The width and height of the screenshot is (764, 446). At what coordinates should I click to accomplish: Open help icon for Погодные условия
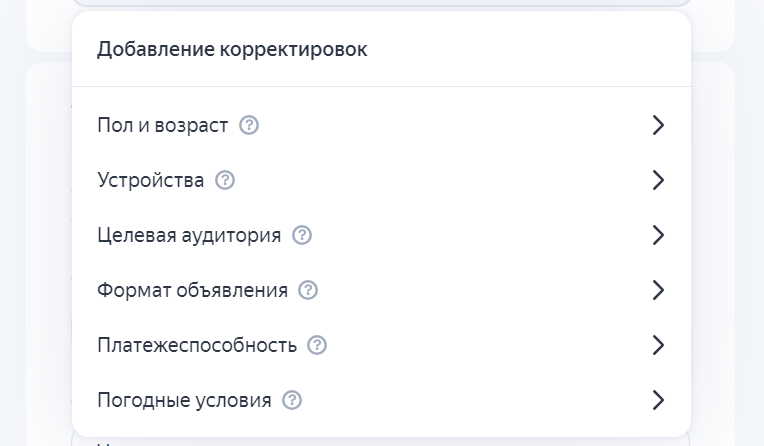tap(292, 400)
